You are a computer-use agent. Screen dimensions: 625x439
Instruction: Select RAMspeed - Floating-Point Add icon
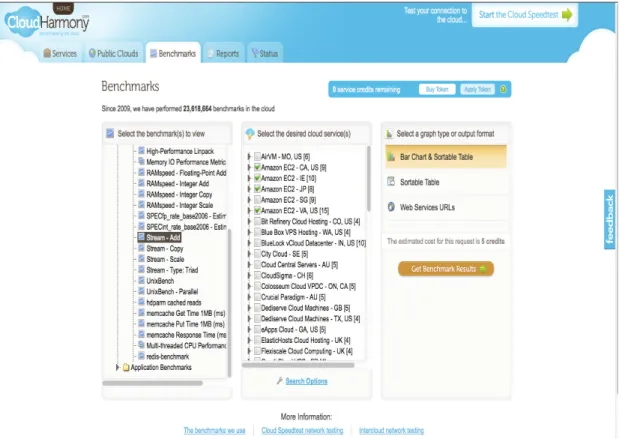pos(141,172)
